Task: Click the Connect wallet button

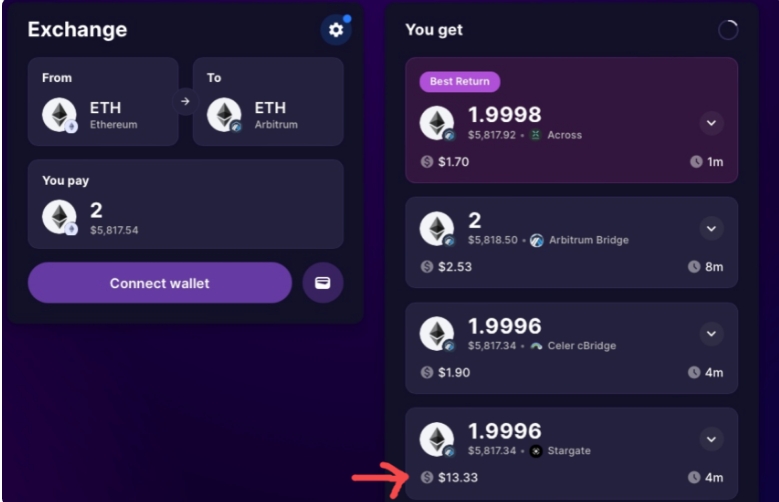Action: (x=159, y=283)
